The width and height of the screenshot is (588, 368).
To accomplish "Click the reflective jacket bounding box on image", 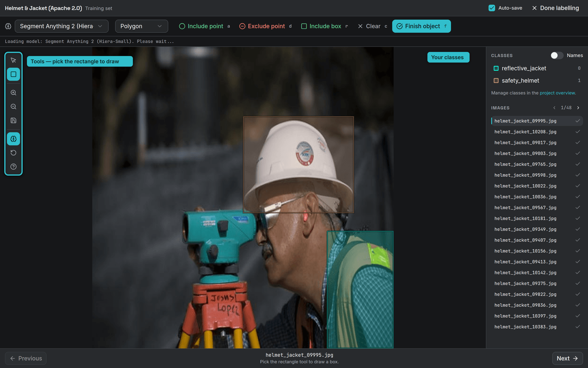I will 360,290.
